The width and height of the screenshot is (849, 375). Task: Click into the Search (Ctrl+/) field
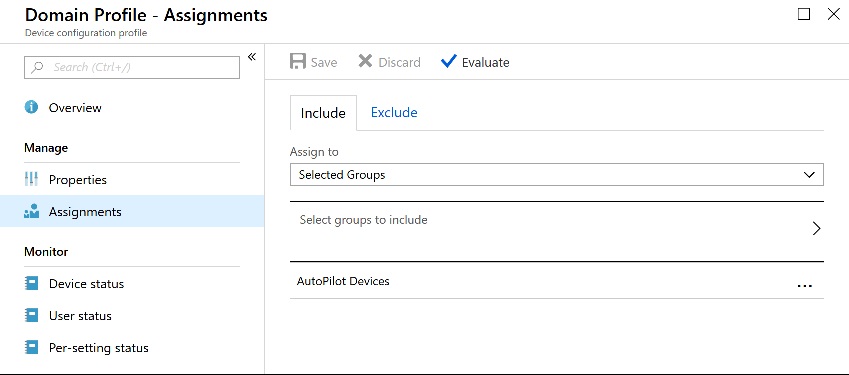pos(132,67)
